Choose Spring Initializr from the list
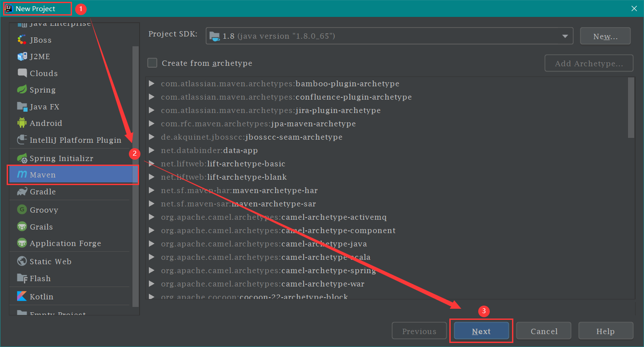 click(61, 158)
